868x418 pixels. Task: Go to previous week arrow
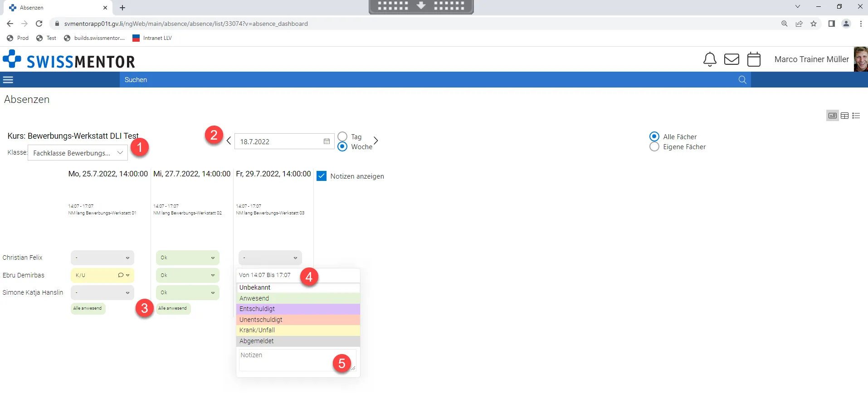click(x=229, y=141)
